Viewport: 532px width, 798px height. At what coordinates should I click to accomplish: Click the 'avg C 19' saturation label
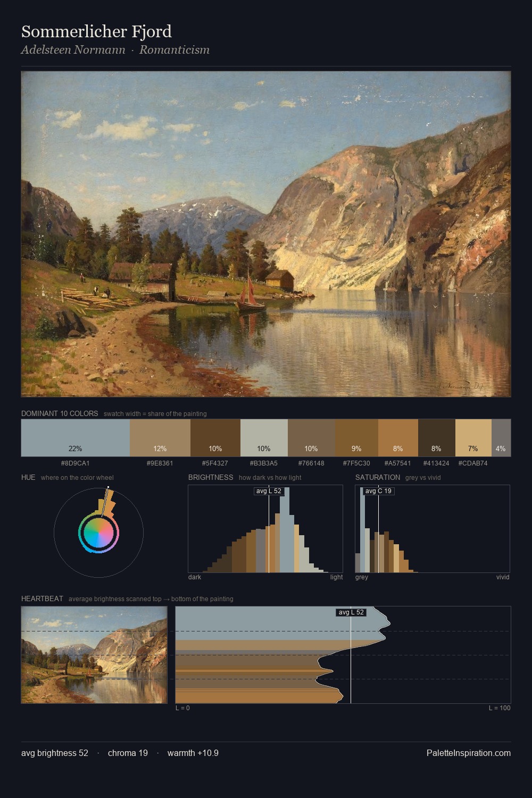pyautogui.click(x=378, y=491)
